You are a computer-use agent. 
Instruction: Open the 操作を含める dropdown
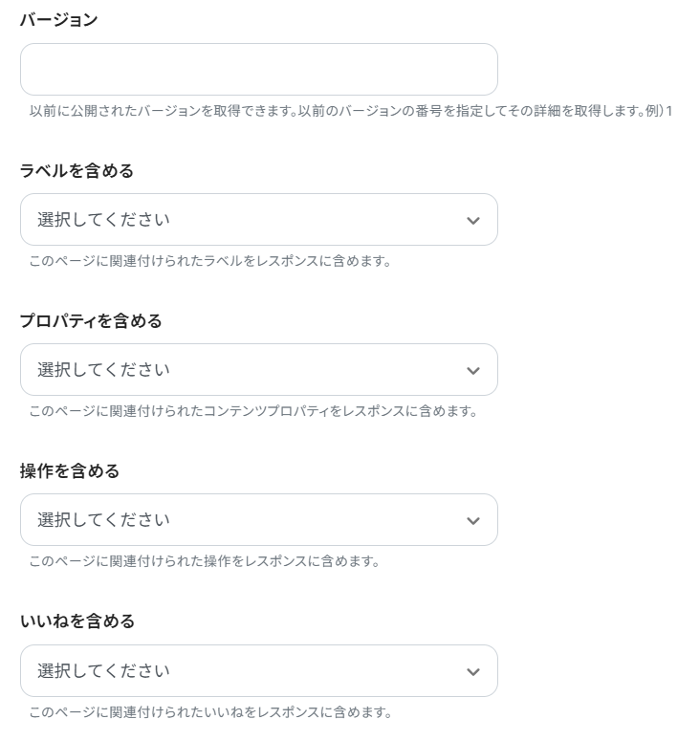tap(258, 520)
